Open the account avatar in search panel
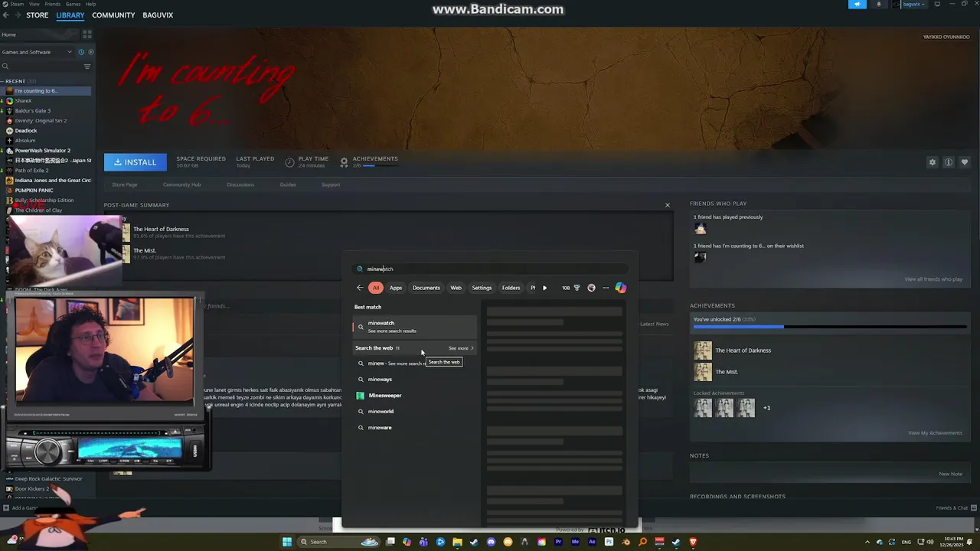 (591, 288)
